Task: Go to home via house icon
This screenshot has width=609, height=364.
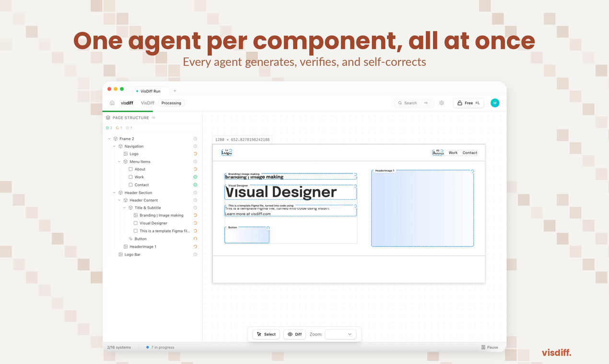Action: click(x=112, y=103)
